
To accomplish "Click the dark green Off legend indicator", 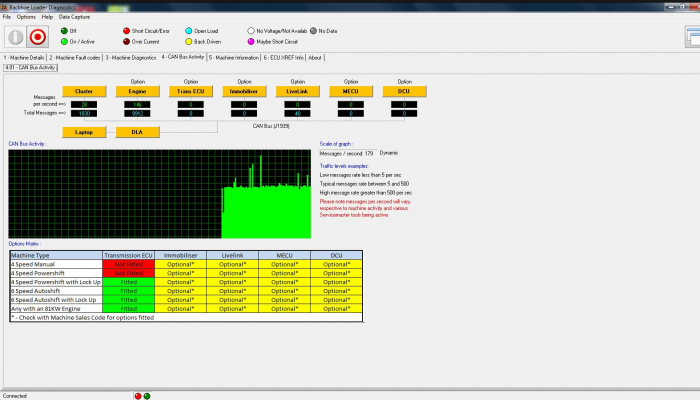I will click(x=64, y=31).
